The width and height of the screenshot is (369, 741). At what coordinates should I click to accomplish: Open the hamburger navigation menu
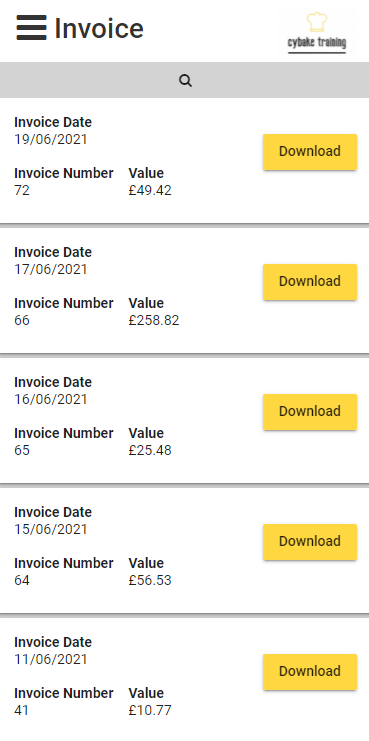coord(32,28)
